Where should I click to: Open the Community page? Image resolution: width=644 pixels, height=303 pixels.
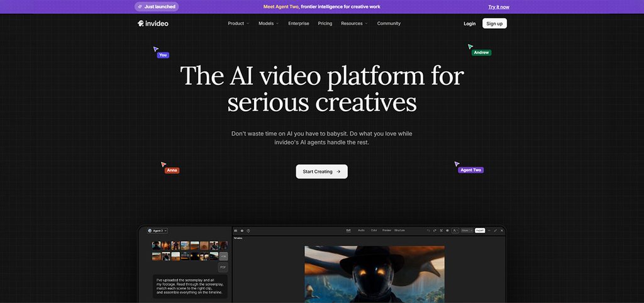click(389, 23)
